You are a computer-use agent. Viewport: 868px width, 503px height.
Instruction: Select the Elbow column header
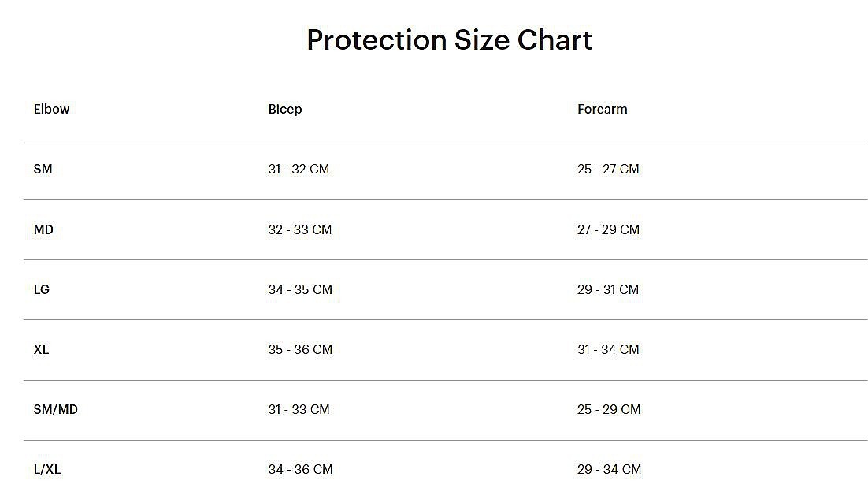pos(51,109)
